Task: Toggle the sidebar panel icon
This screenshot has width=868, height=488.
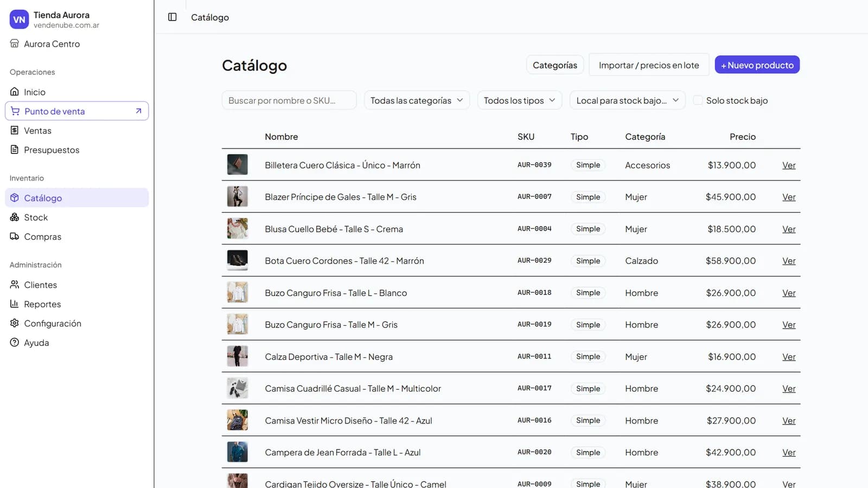Action: pos(173,17)
